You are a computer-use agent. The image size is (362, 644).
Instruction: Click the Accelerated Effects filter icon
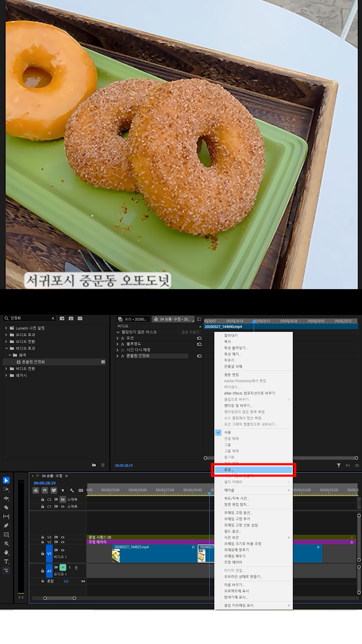[x=62, y=318]
